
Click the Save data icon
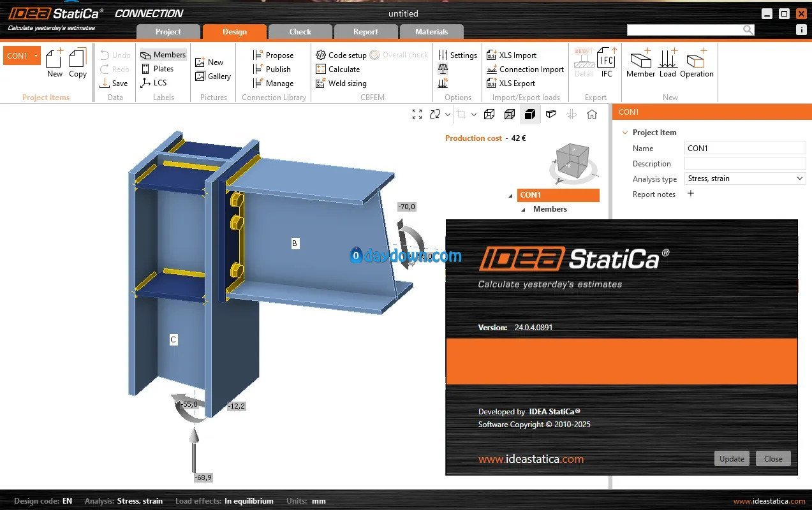pos(114,83)
